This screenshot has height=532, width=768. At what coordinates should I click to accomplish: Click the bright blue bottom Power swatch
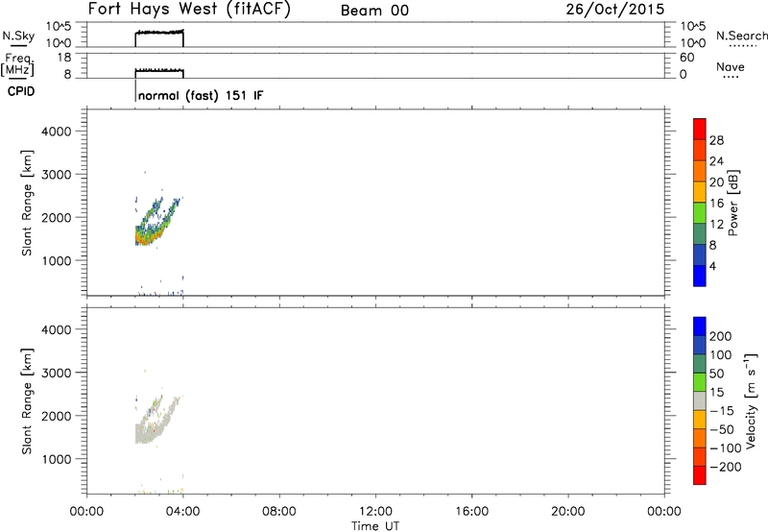[700, 276]
